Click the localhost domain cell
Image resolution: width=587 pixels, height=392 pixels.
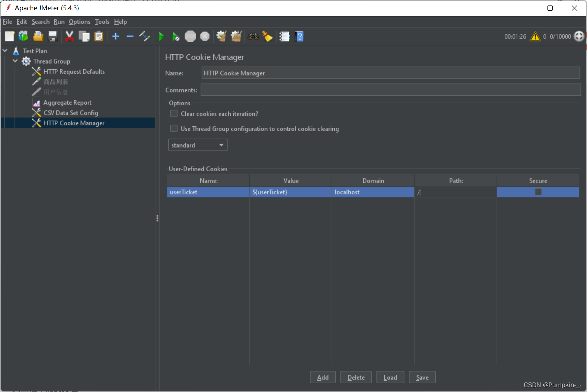[373, 192]
